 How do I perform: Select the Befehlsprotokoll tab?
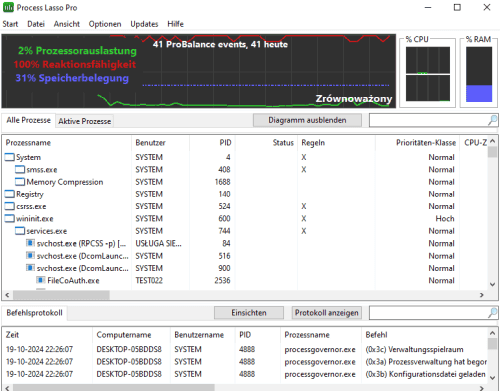pyautogui.click(x=34, y=313)
